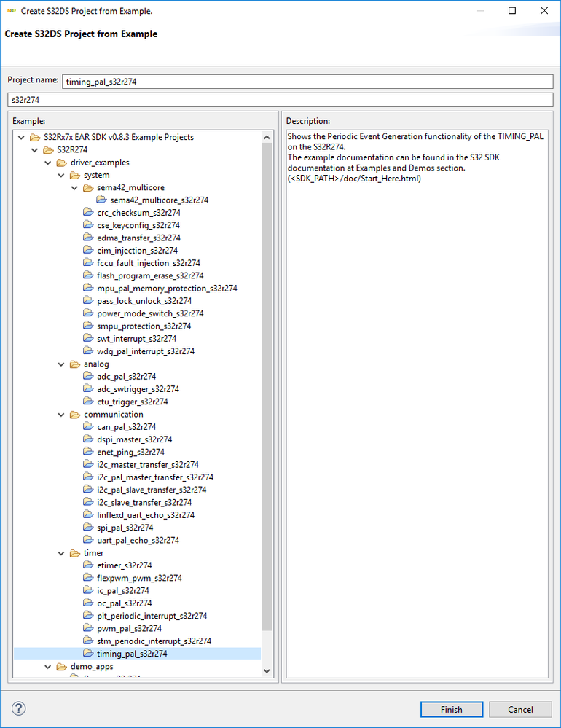The height and width of the screenshot is (728, 561).
Task: Select pit_periodic_interrupt_s32r274 example
Action: tap(152, 615)
